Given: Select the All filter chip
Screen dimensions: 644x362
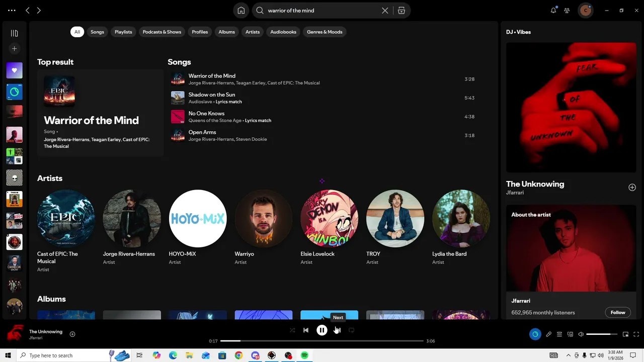Looking at the screenshot, I should click(77, 32).
